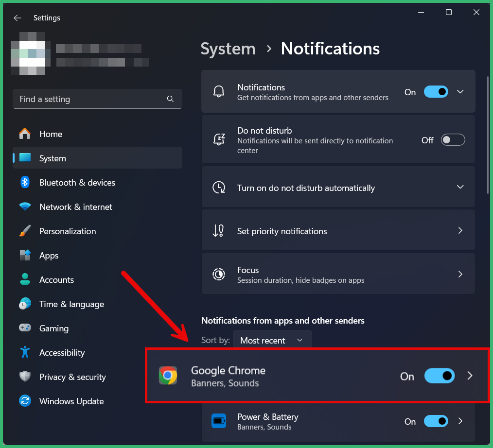Click the Power & Battery label

[x=267, y=416]
